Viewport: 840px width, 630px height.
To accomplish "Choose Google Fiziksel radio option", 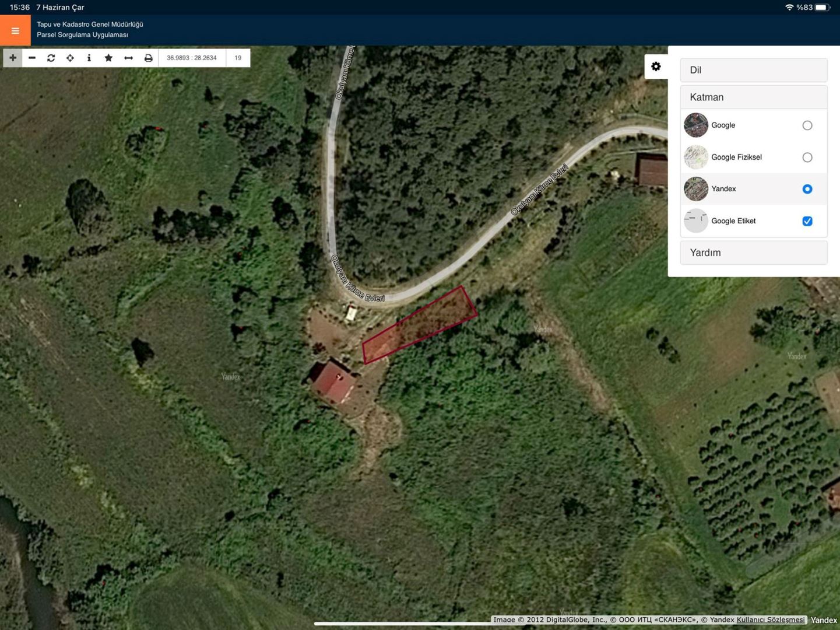I will click(807, 157).
